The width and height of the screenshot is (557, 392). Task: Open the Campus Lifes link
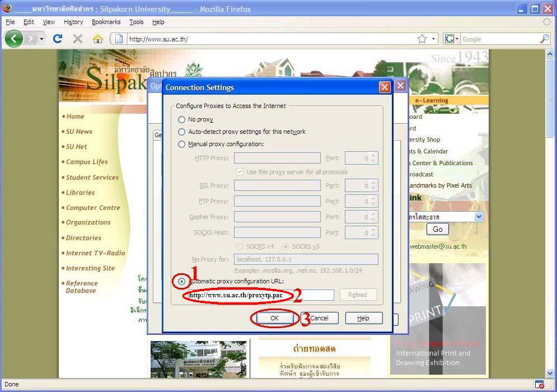point(87,162)
